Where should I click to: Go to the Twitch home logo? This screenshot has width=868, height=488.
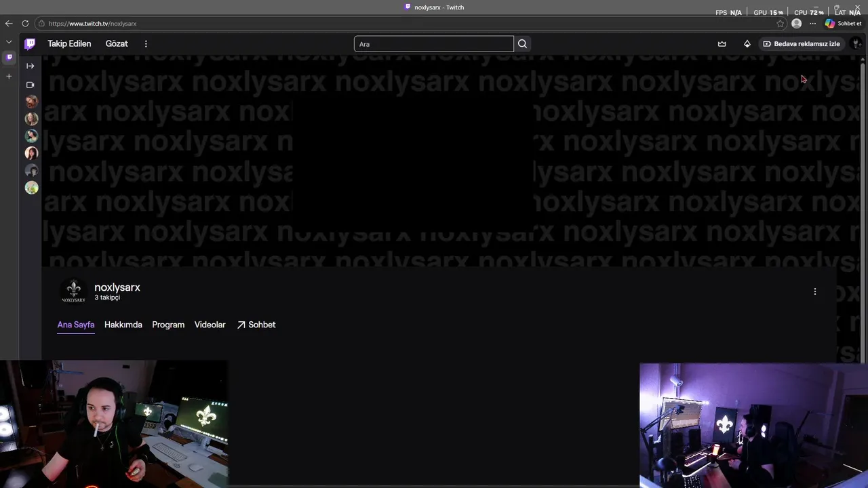coord(30,44)
